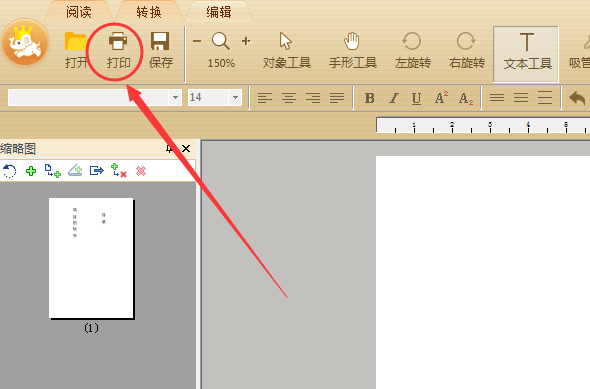Click the font name input field
This screenshot has height=389, width=590.
pos(89,97)
